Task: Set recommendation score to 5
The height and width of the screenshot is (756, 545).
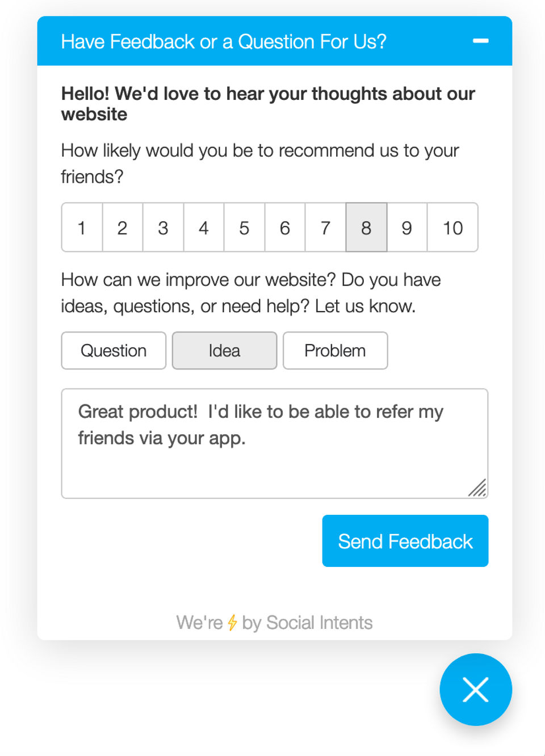Action: pyautogui.click(x=245, y=228)
